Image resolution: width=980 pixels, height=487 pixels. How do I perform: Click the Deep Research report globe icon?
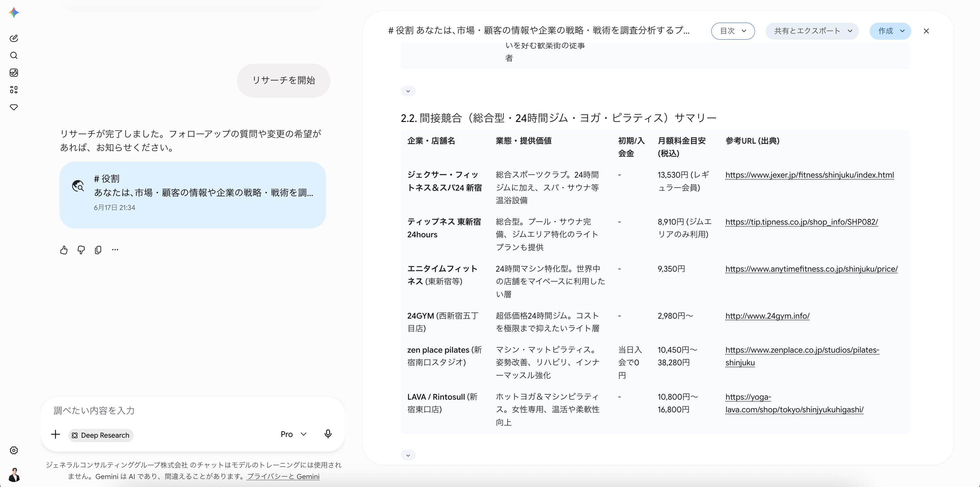point(78,186)
